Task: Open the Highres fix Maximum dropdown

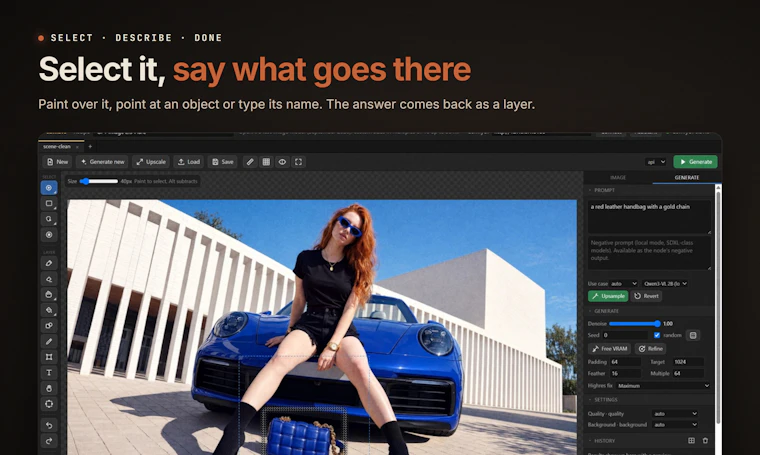Action: [663, 386]
